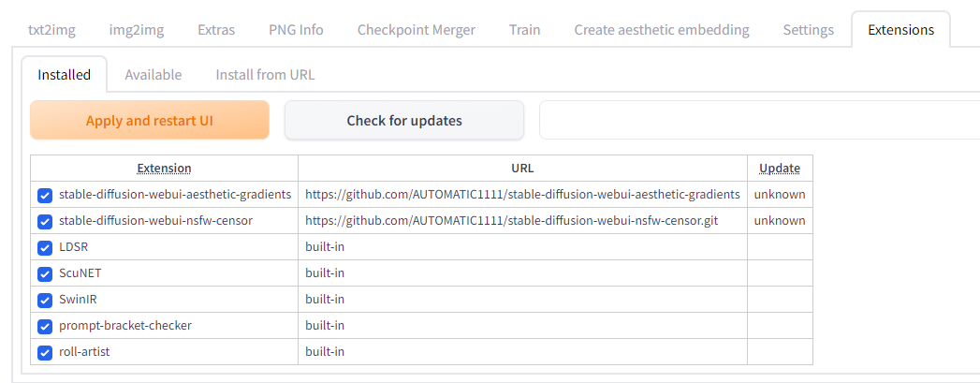Disable the LDSR extension checkbox
The height and width of the screenshot is (383, 980).
pos(45,247)
